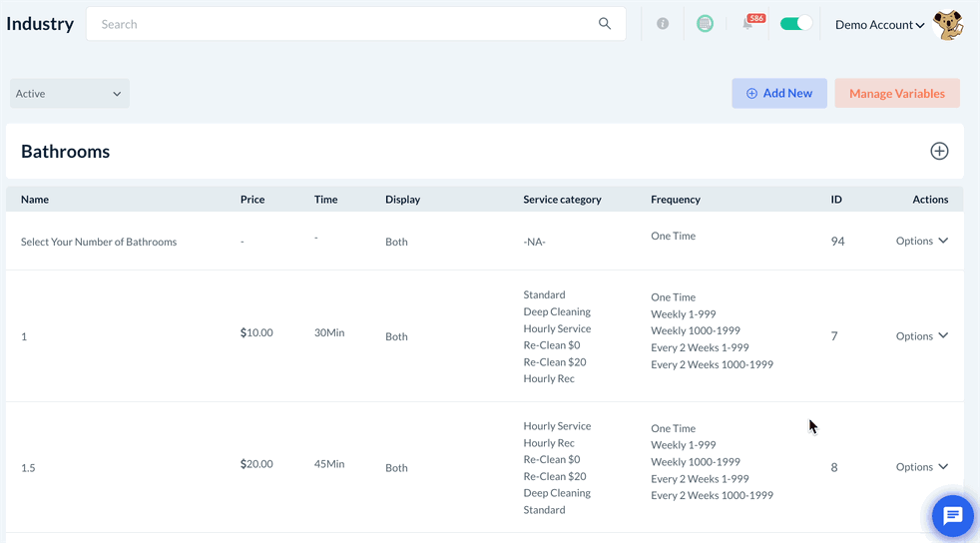This screenshot has width=980, height=543.
Task: Click the Name column header
Action: [35, 200]
